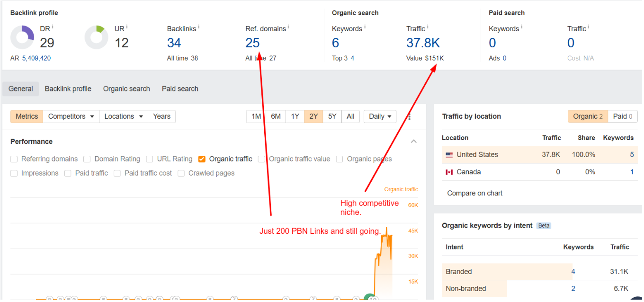Screen dimensions: 644x302
Task: Open the Competitors dropdown
Action: [71, 116]
